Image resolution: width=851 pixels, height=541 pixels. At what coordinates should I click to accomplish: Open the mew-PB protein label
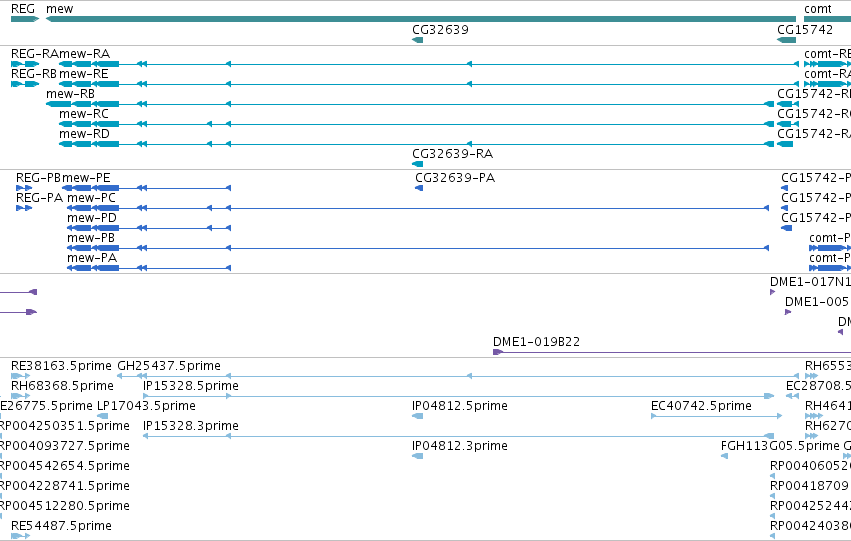pos(91,238)
